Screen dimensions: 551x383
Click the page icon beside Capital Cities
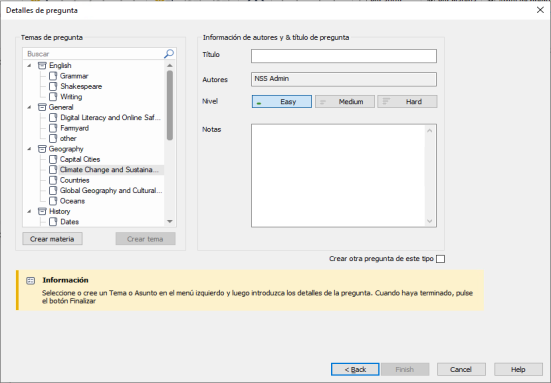(x=53, y=159)
